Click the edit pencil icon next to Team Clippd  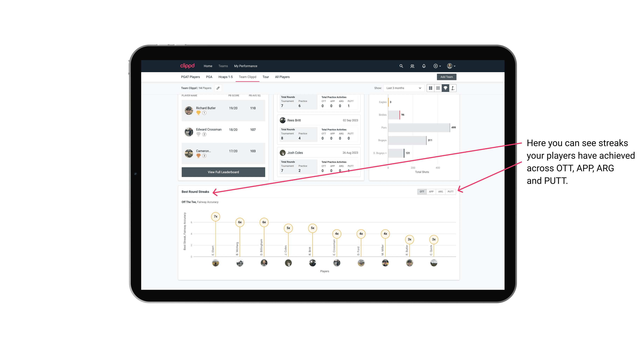point(219,88)
